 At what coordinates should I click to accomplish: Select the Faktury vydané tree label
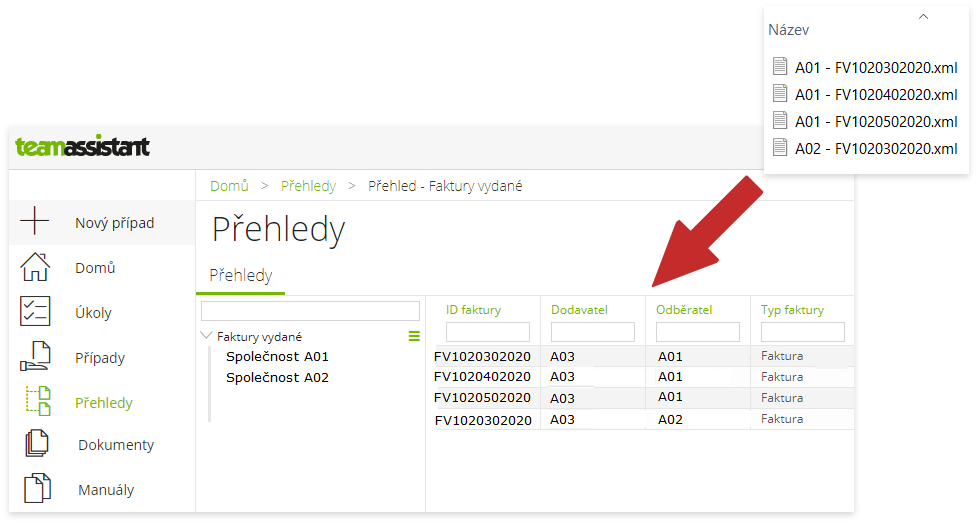[x=259, y=337]
